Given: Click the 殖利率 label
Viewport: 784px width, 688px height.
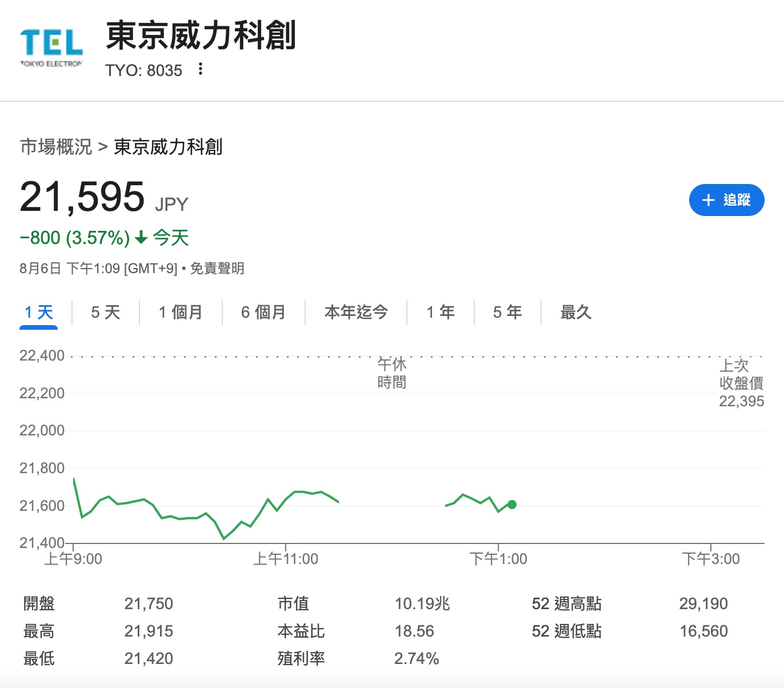Looking at the screenshot, I should [301, 659].
